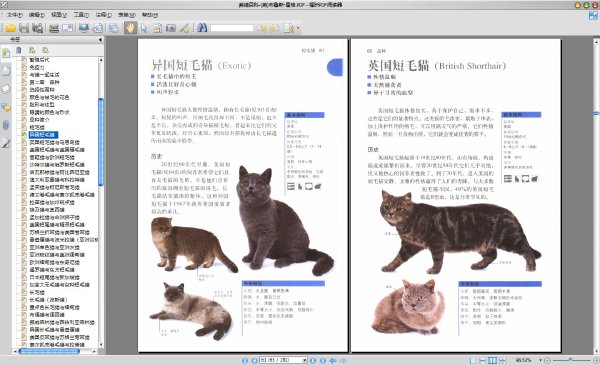Show the Pages thumbnails sidebar tab
The width and height of the screenshot is (600, 365).
click(6, 71)
